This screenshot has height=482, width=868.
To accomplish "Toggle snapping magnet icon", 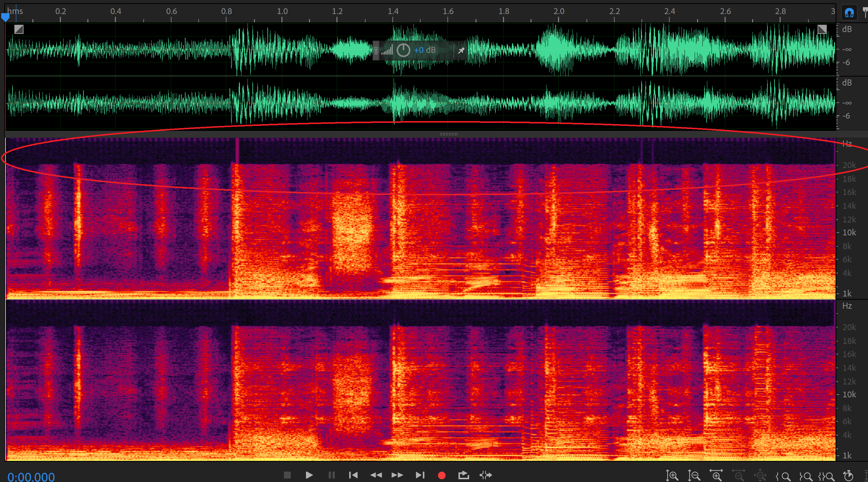I will coord(849,13).
